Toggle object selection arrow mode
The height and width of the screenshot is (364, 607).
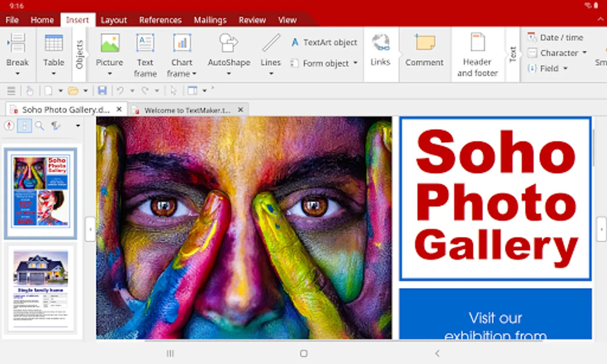coord(173,91)
